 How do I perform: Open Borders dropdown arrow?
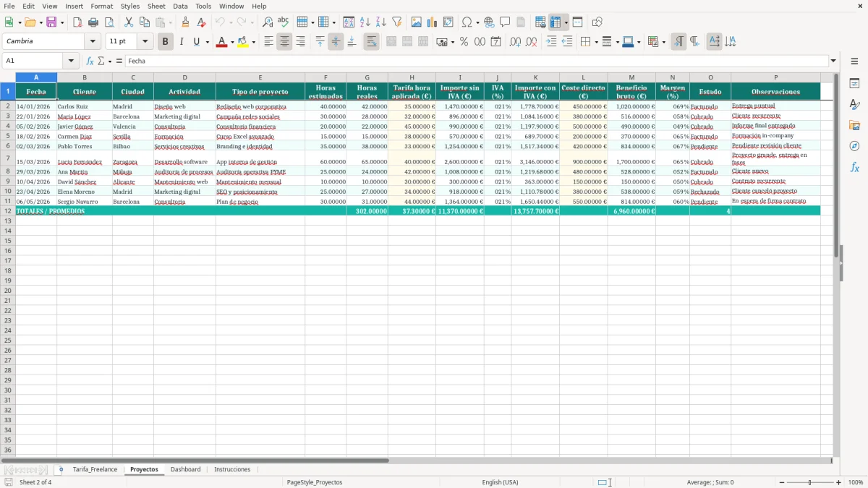[595, 42]
